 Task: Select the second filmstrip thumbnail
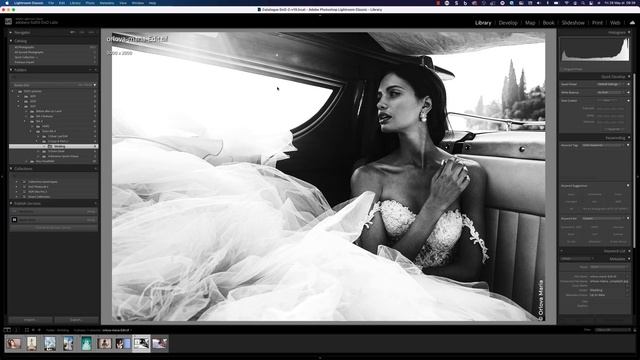[x=32, y=343]
